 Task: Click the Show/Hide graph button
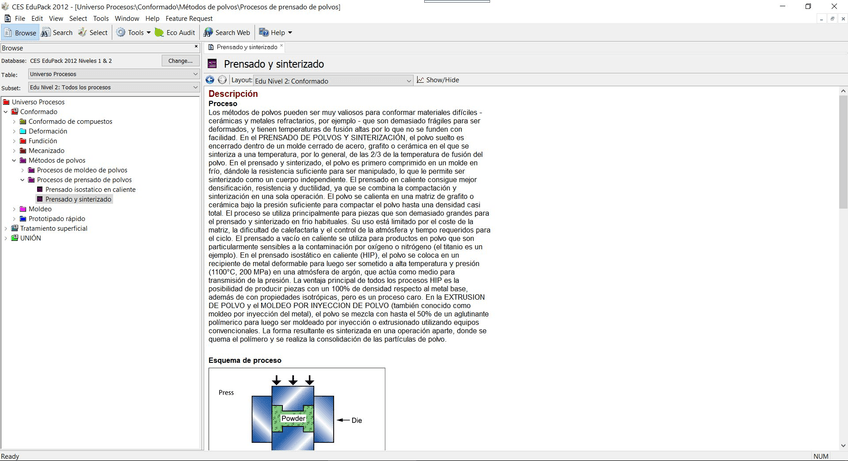(438, 80)
